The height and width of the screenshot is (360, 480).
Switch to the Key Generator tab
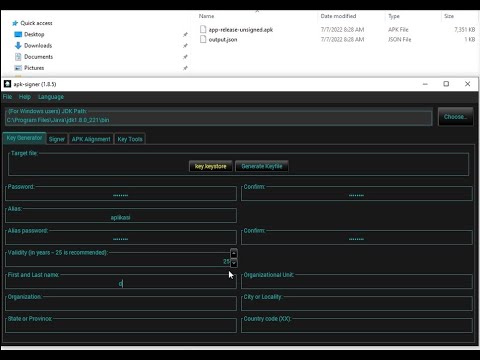coord(24,138)
